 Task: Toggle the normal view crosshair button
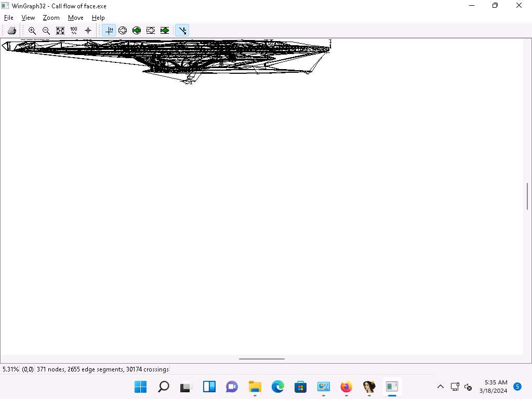point(109,31)
